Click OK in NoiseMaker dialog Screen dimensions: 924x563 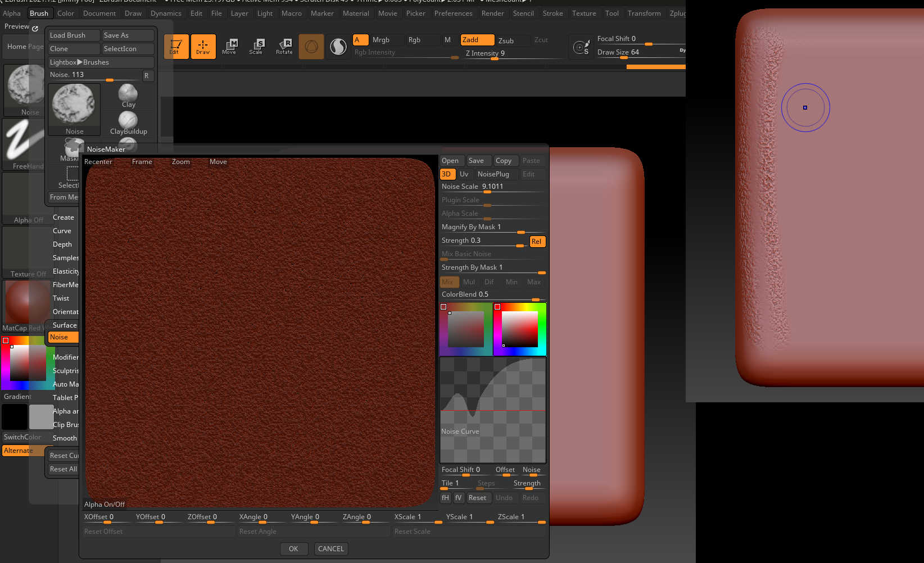point(293,549)
